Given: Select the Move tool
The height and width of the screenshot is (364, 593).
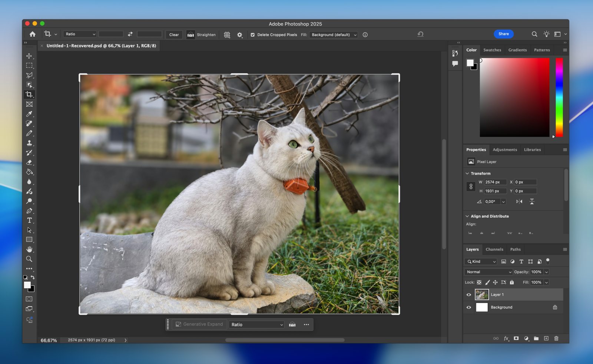Looking at the screenshot, I should click(29, 56).
